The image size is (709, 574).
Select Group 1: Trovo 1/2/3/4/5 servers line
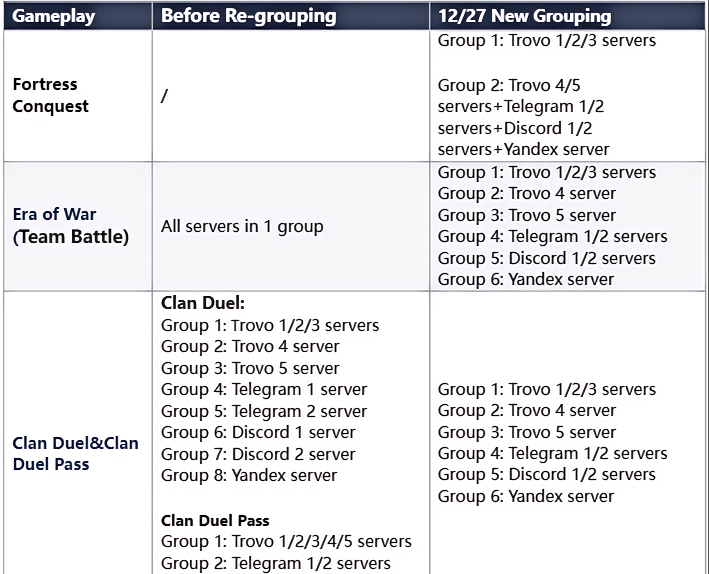tap(286, 541)
